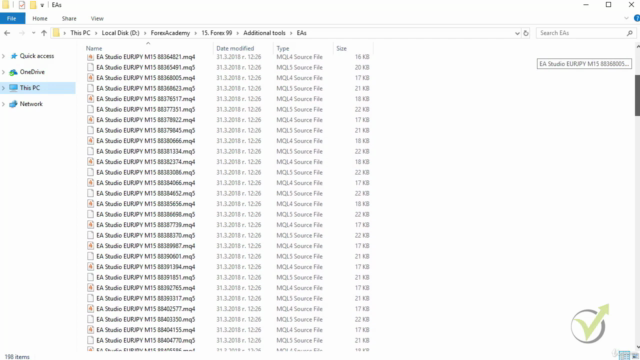Image resolution: width=640 pixels, height=360 pixels.
Task: Sort files by Date modified column
Action: pos(235,48)
